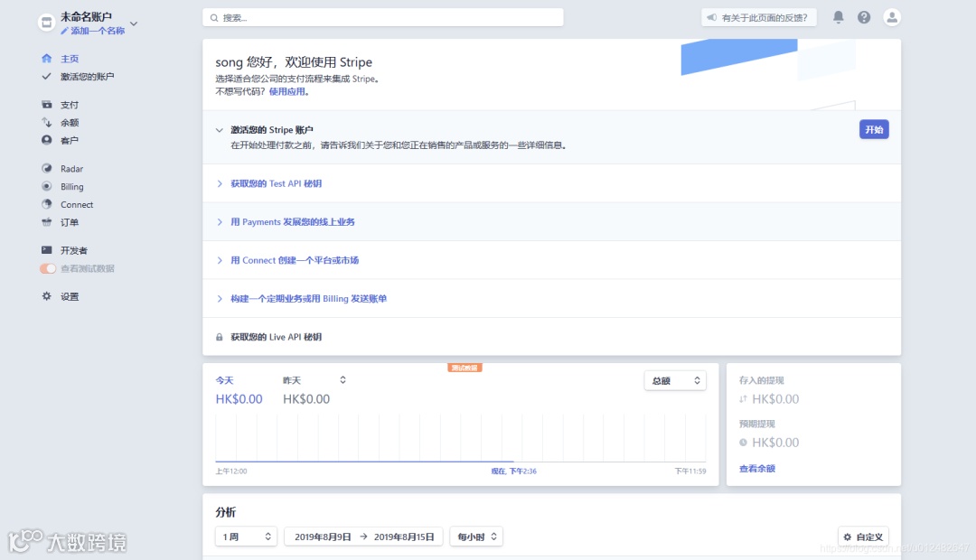Click the 预期提现 label
The width and height of the screenshot is (976, 560).
pyautogui.click(x=757, y=424)
